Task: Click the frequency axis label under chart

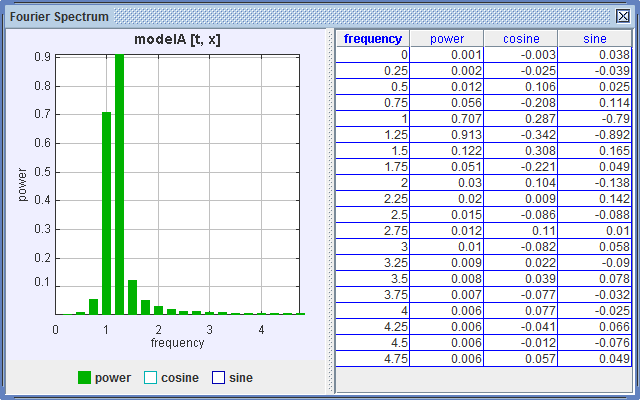Action: pyautogui.click(x=177, y=342)
